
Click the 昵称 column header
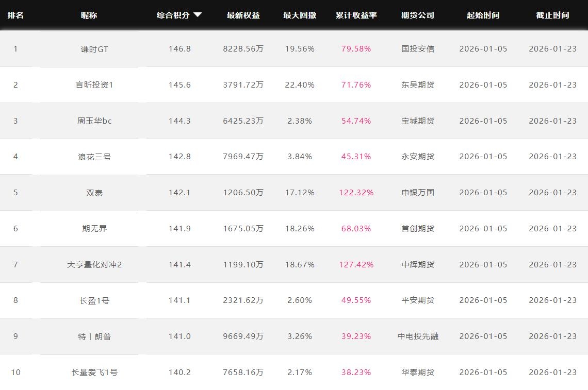89,15
